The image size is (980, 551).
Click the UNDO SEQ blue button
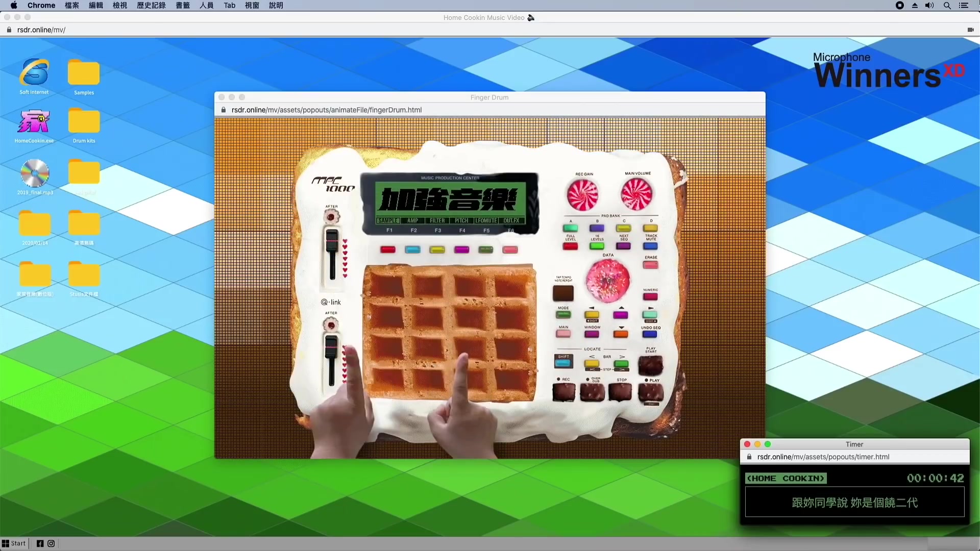[650, 334]
